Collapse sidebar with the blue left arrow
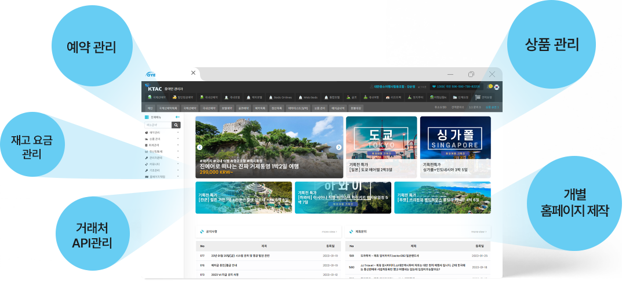 pyautogui.click(x=177, y=117)
